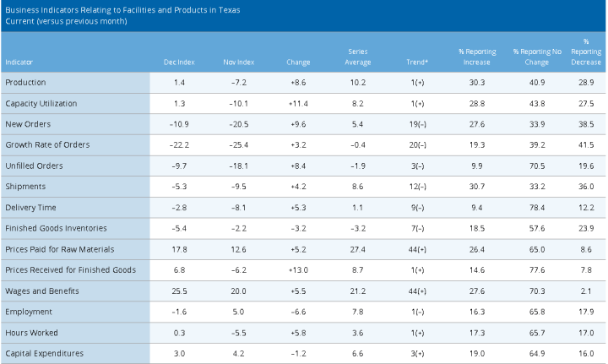Select the Dec Index column header
The width and height of the screenshot is (608, 364).
tap(179, 62)
